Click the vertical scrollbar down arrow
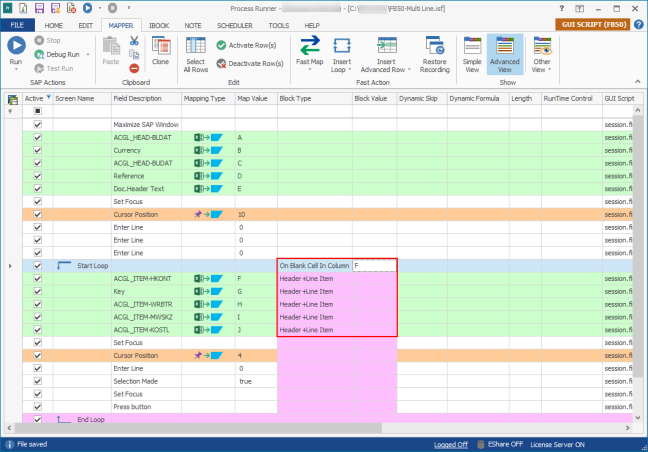 click(638, 418)
